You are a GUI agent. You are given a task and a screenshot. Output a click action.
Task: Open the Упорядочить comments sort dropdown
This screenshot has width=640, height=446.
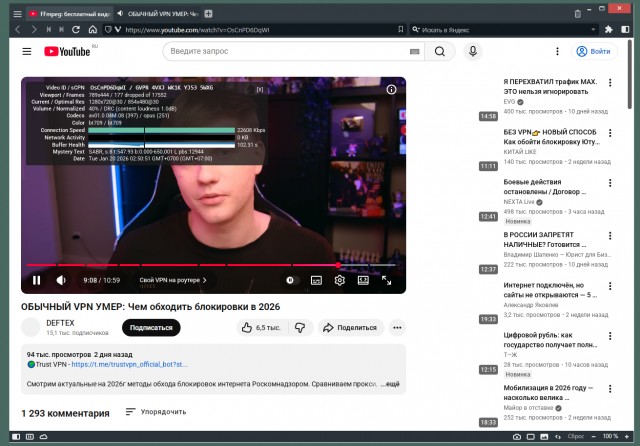pos(156,412)
